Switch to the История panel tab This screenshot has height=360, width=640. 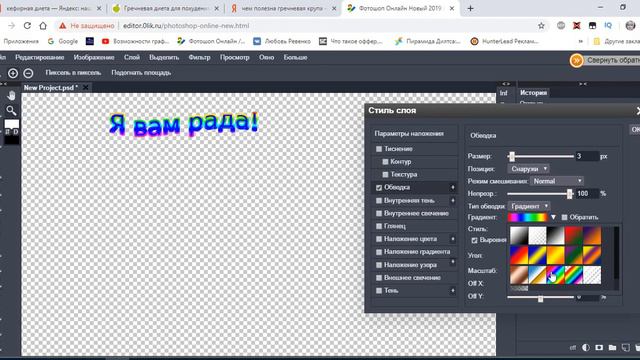(533, 93)
